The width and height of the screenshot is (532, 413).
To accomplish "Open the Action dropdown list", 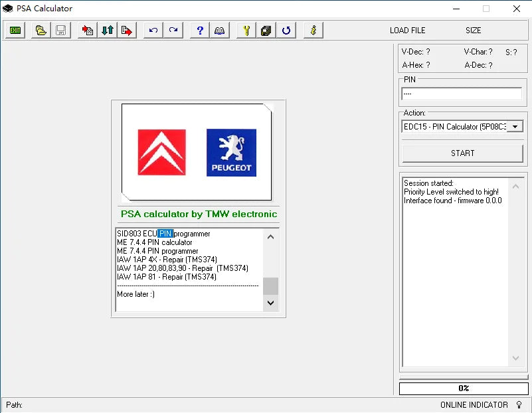I will click(x=515, y=126).
